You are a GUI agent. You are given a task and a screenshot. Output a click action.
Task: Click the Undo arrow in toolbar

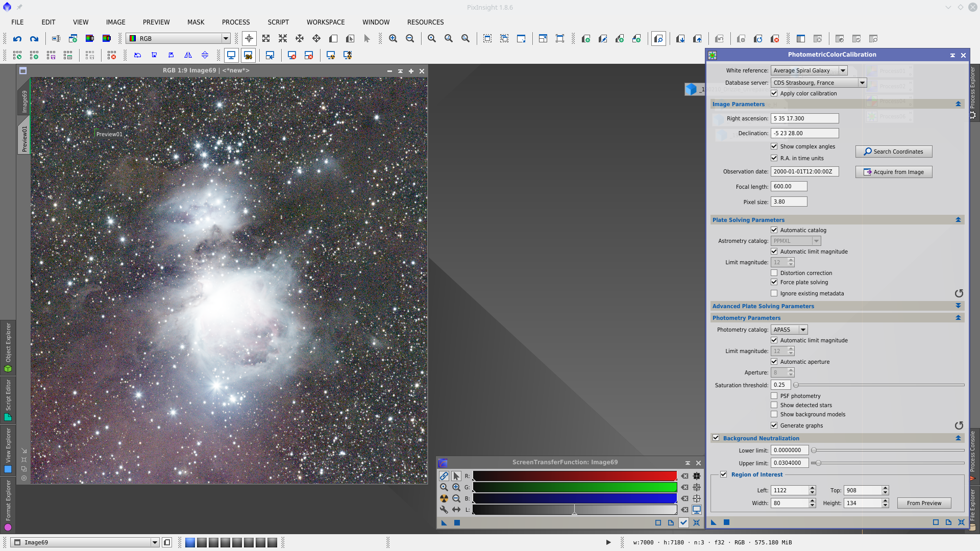pyautogui.click(x=17, y=39)
